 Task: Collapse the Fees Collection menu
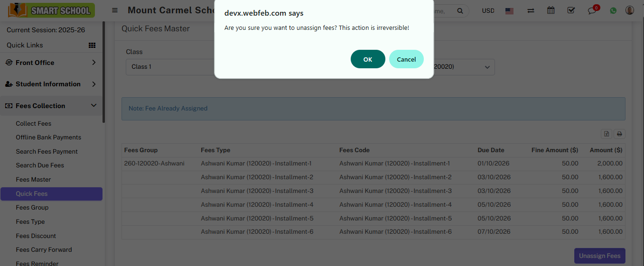(x=51, y=106)
